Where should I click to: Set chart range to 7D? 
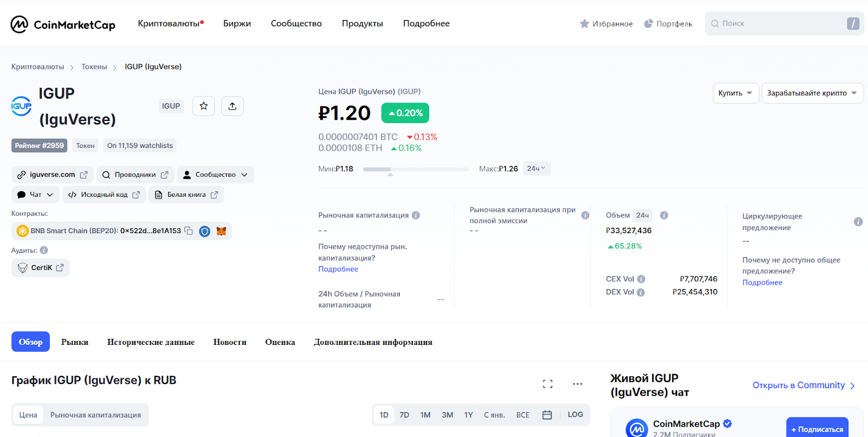point(404,415)
